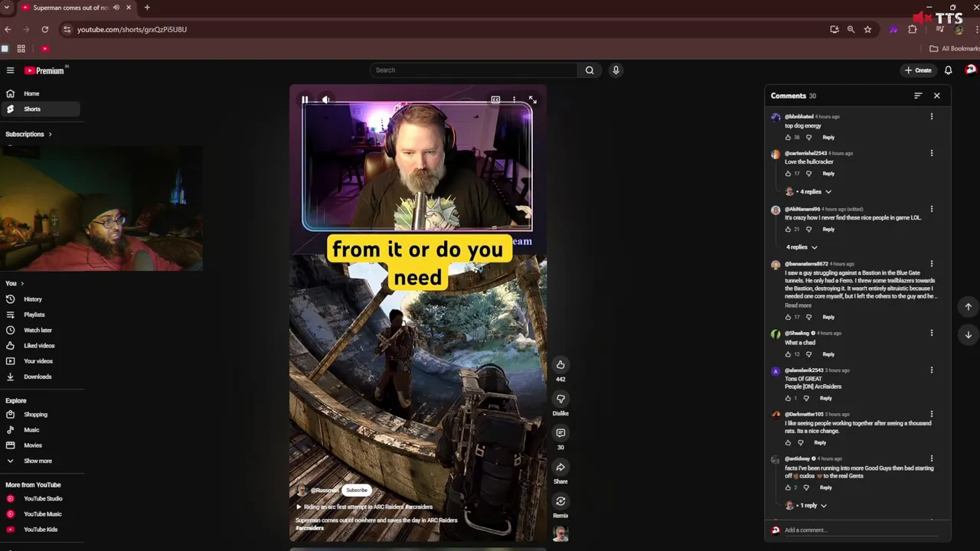Open Liked videos in the sidebar

[41, 345]
